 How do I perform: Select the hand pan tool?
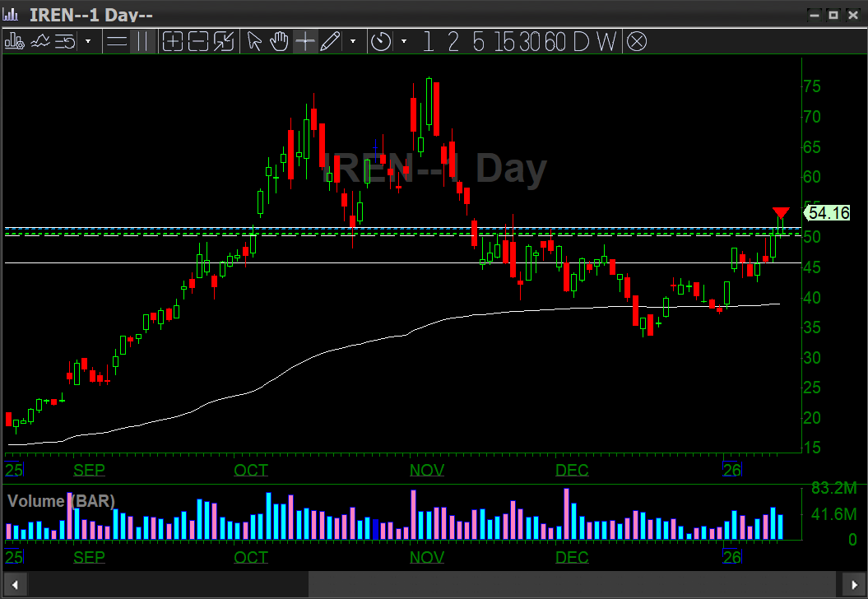pos(280,41)
